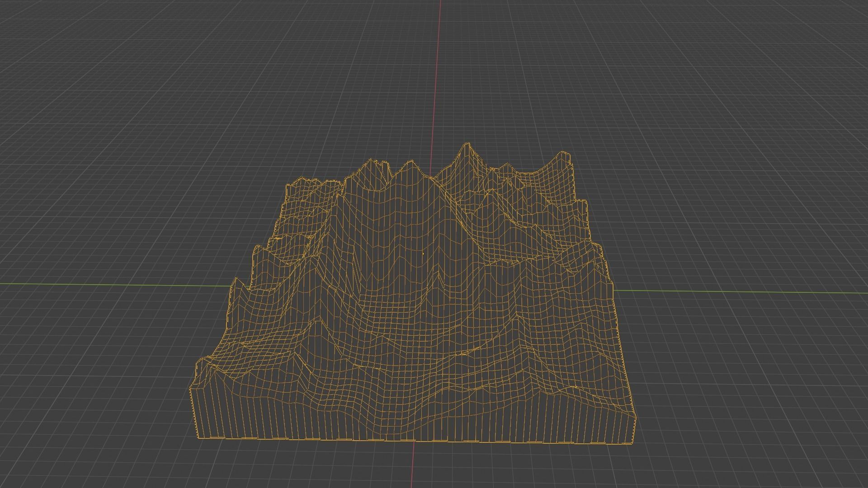
Task: Select the tallest peak of the terrain mesh
Action: pos(467,144)
